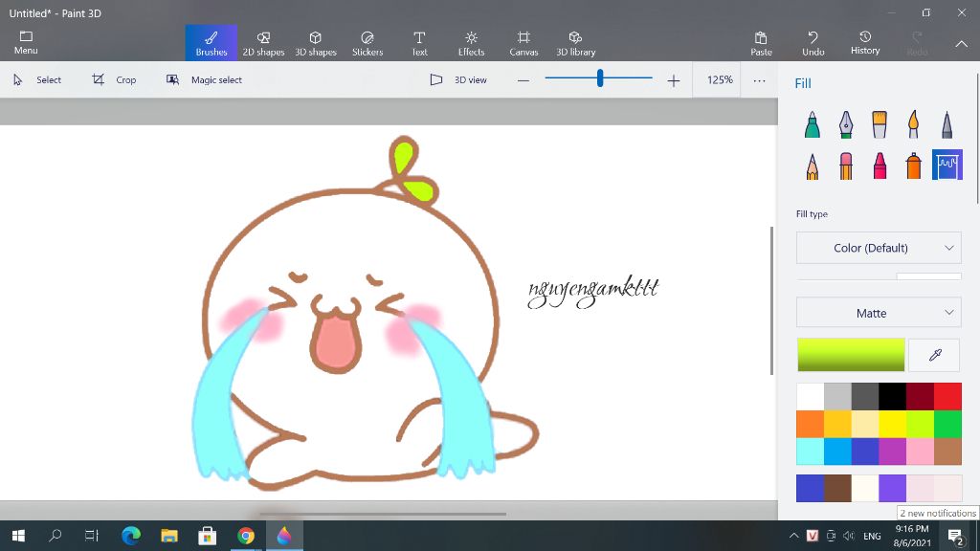980x551 pixels.
Task: Select the Crayon brush
Action: (880, 165)
